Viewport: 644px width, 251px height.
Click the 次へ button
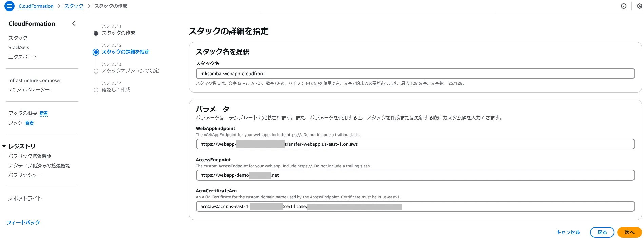[629, 232]
